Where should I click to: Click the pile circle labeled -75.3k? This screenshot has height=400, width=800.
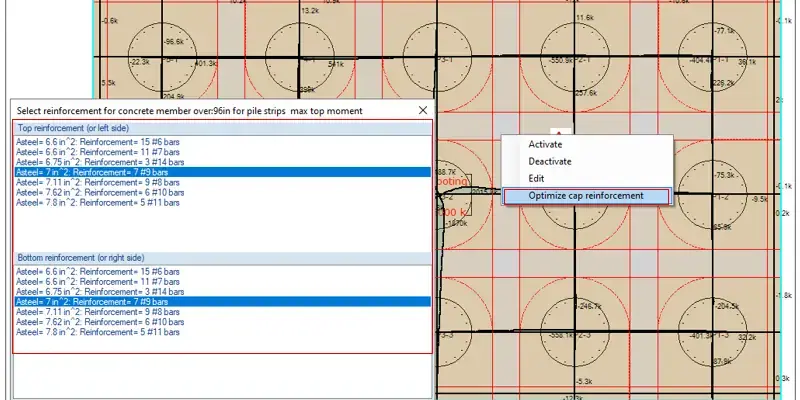click(x=712, y=194)
